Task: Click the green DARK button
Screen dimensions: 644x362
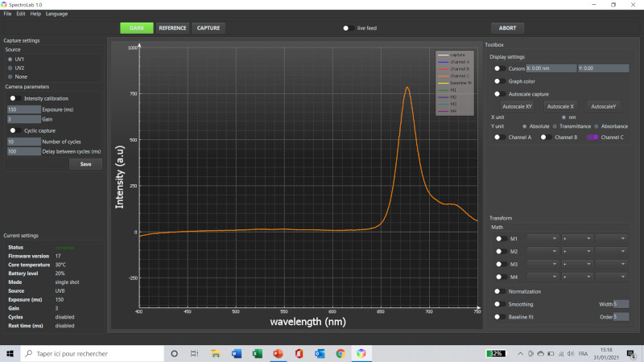Action: 137,27
